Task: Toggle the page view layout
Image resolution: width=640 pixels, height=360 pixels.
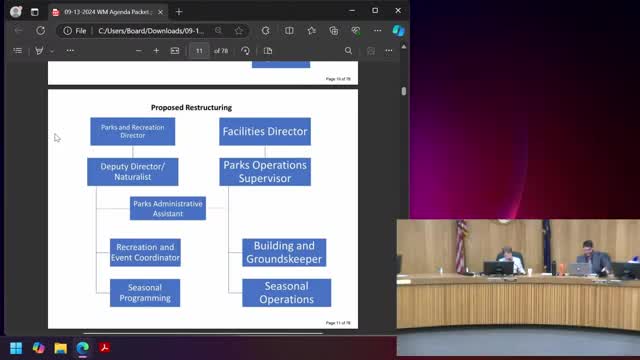Action: point(268,51)
